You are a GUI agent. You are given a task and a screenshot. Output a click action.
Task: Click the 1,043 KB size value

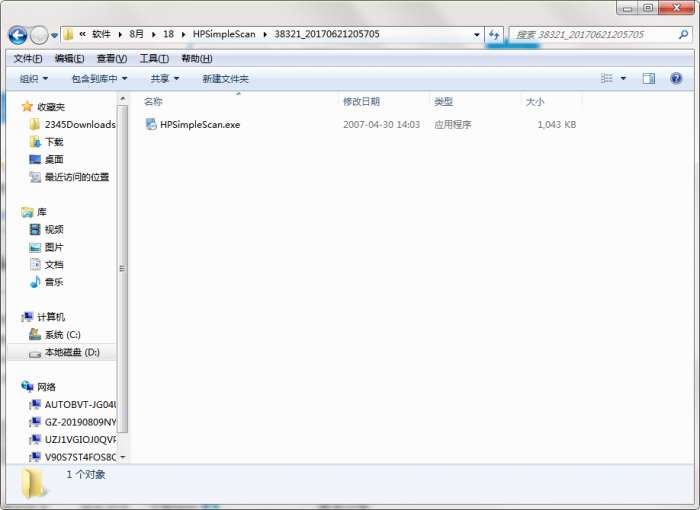pyautogui.click(x=557, y=125)
